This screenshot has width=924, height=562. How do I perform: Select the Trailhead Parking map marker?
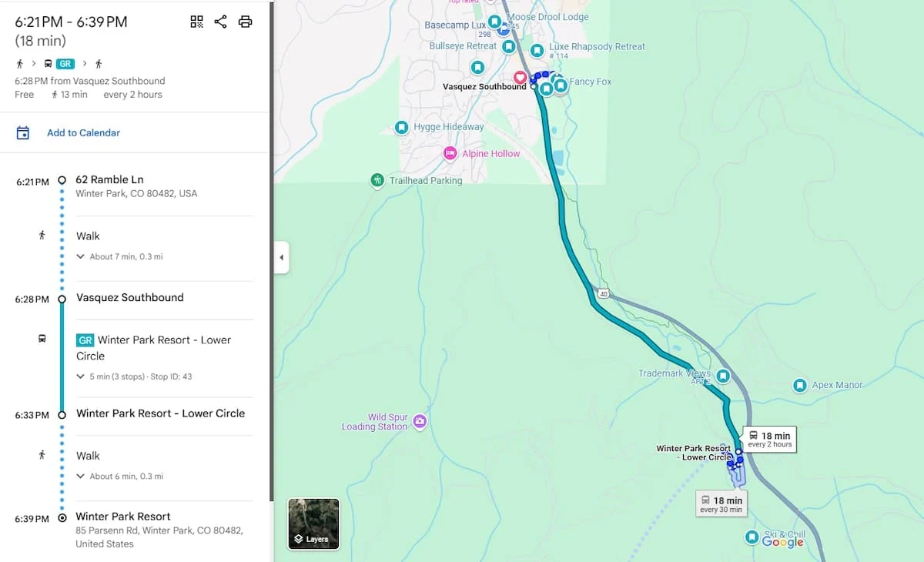pos(377,180)
